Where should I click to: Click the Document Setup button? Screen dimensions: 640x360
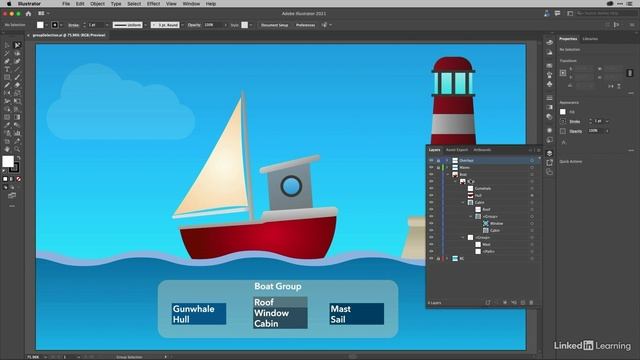coord(274,25)
